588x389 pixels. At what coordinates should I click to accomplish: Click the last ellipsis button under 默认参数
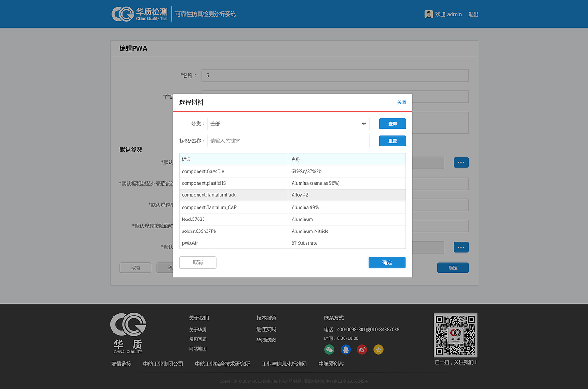click(x=461, y=247)
